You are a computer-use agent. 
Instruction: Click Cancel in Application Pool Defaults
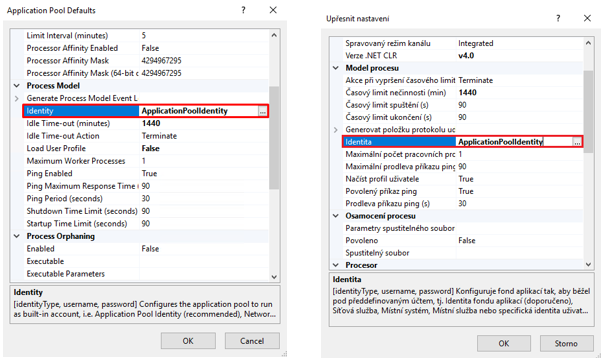tap(252, 341)
